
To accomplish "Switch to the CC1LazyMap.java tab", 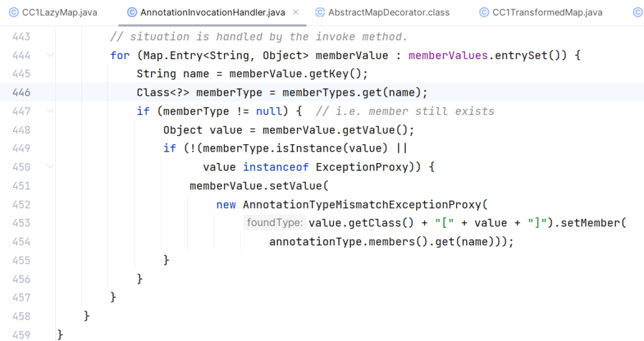I will (59, 12).
